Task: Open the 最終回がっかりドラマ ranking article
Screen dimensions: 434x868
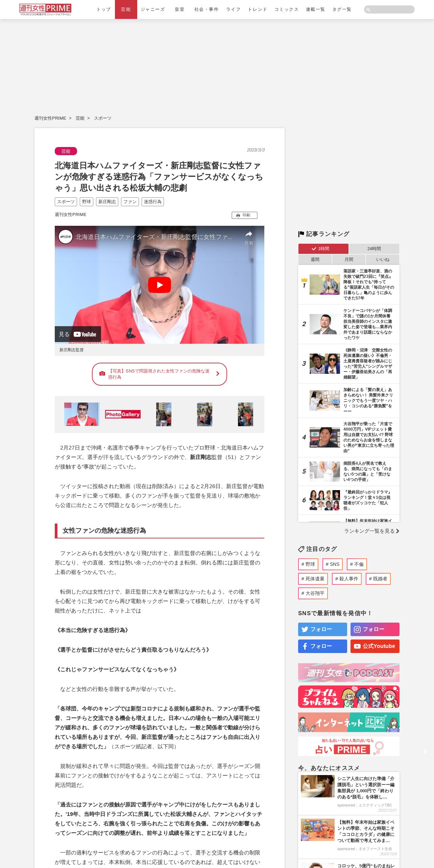Action: [x=349, y=500]
